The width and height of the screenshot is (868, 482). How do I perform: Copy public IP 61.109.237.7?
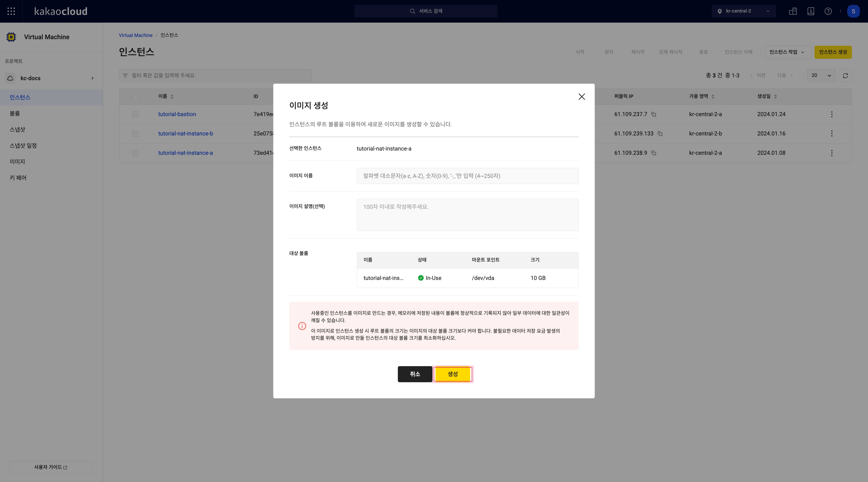pos(654,114)
